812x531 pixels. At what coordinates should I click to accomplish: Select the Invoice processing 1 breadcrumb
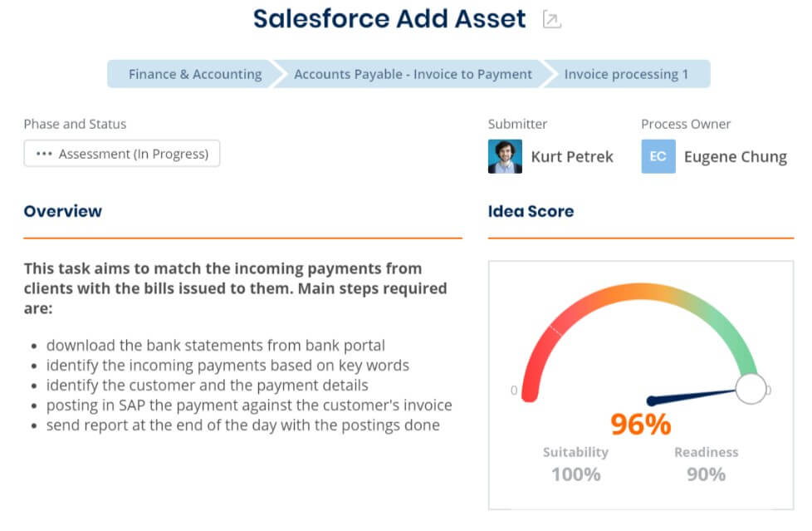[x=626, y=74]
